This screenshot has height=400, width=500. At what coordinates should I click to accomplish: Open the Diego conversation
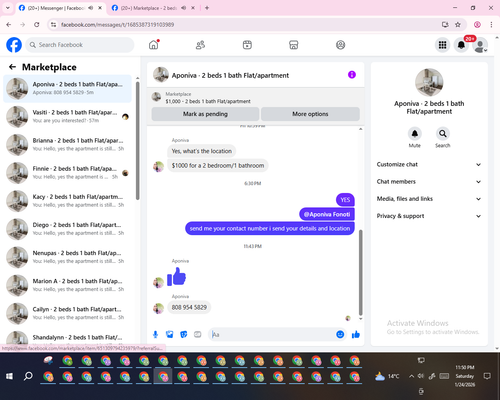pyautogui.click(x=67, y=229)
